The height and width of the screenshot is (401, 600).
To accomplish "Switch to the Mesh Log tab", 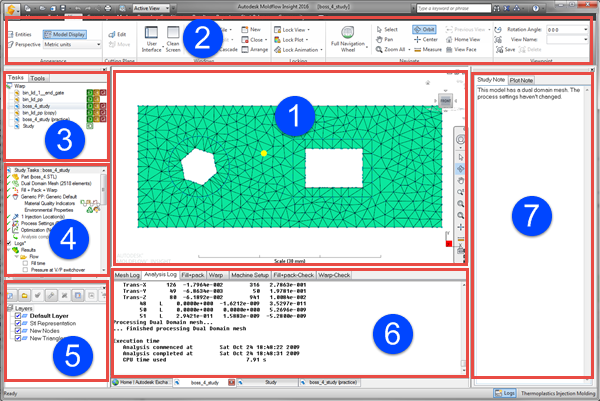I will click(127, 275).
